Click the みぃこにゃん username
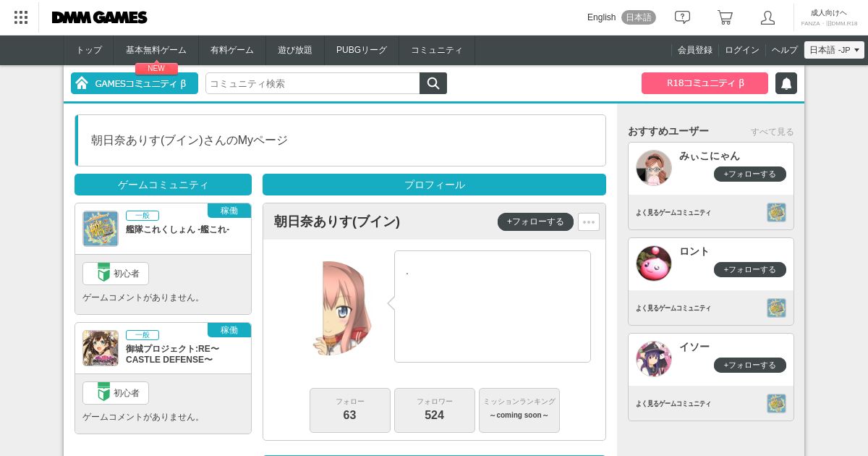868x456 pixels. (x=710, y=156)
